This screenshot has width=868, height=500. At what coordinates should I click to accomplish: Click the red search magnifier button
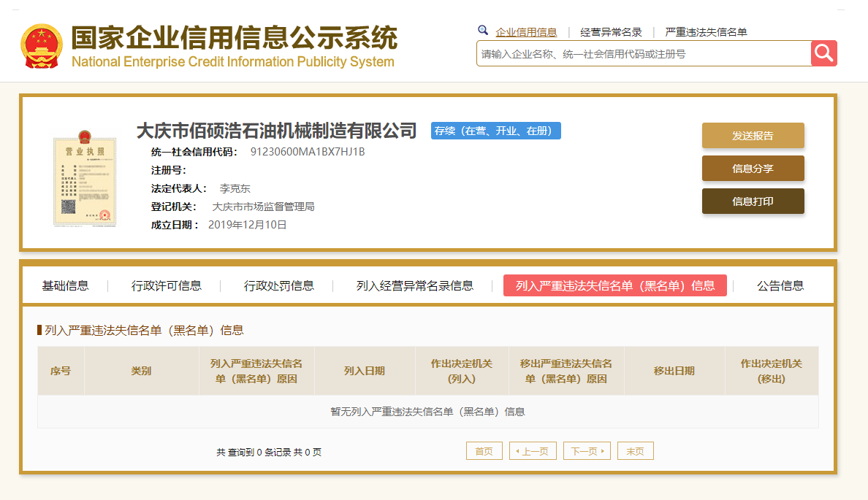[x=823, y=53]
